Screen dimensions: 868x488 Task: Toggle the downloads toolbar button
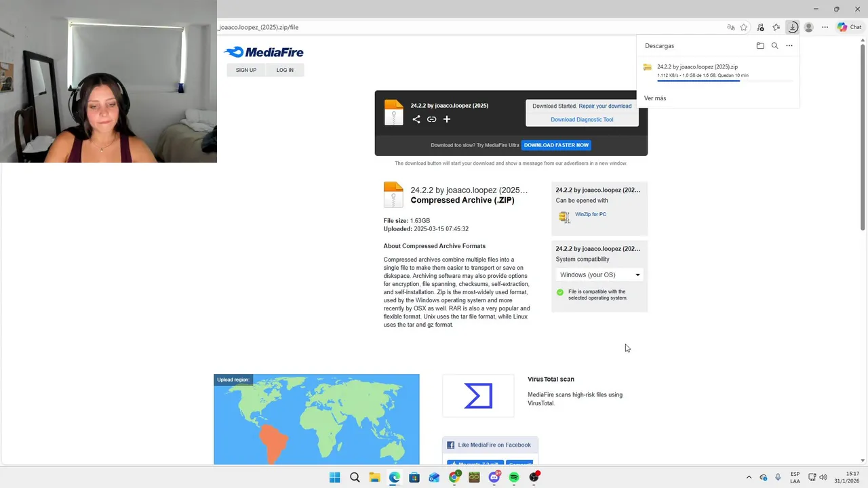(793, 27)
